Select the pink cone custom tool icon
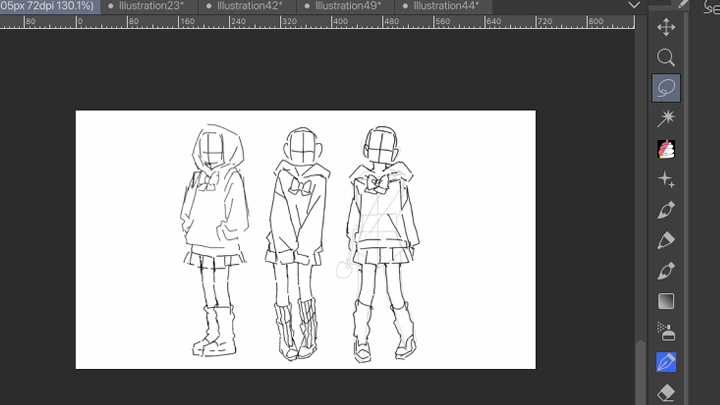720x405 pixels. 666,149
